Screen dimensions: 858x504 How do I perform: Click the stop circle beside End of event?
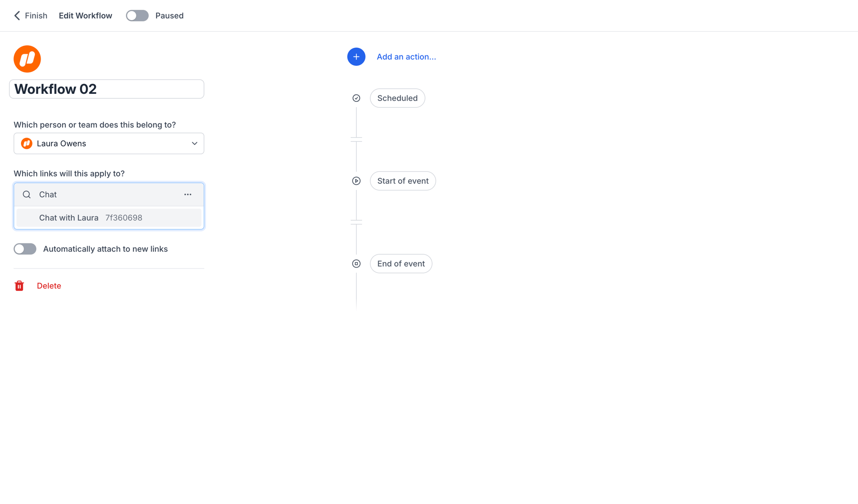click(x=356, y=264)
